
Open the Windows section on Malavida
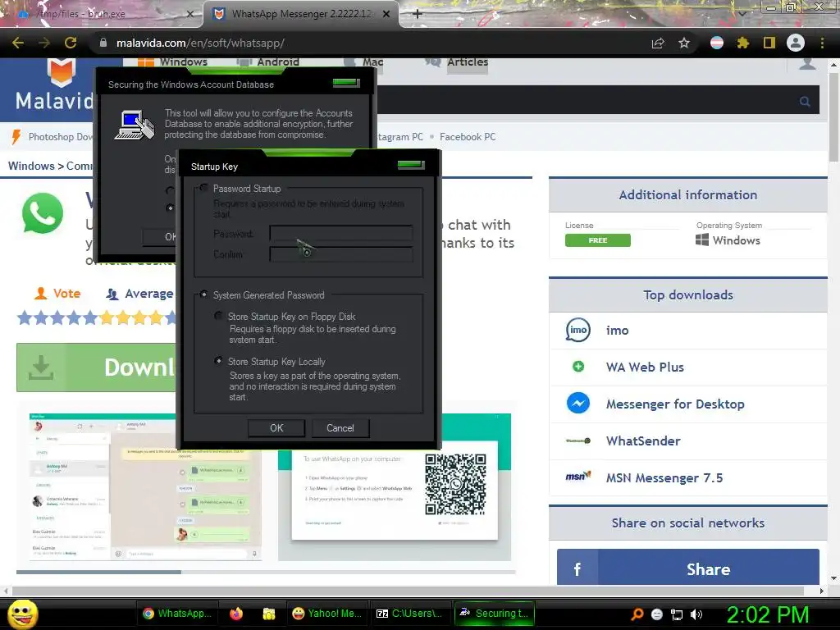pyautogui.click(x=172, y=62)
